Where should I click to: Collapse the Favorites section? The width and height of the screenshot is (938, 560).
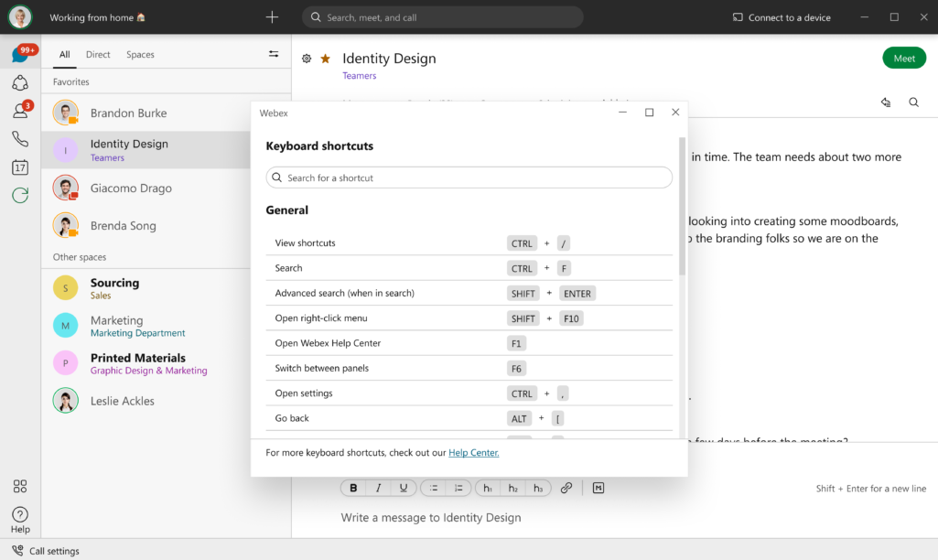tap(69, 81)
